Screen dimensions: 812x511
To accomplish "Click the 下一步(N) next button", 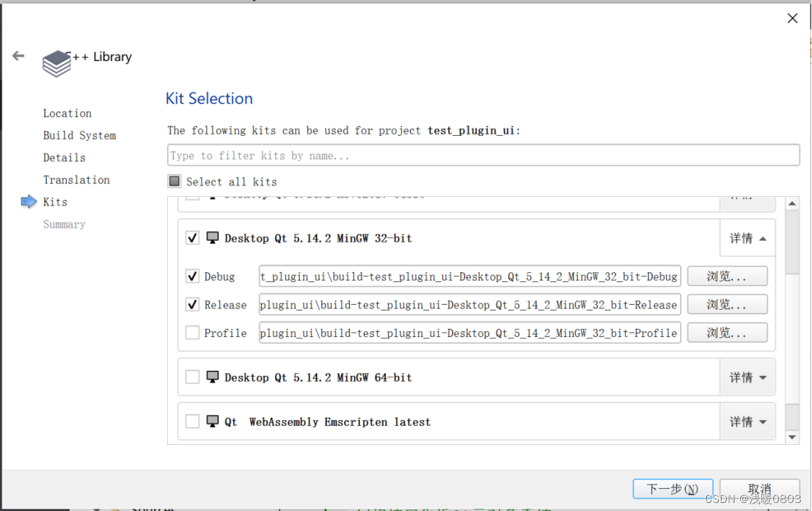I will [673, 489].
